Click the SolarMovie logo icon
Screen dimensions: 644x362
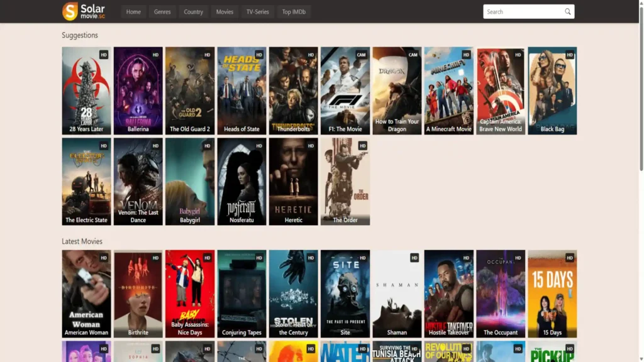69,11
